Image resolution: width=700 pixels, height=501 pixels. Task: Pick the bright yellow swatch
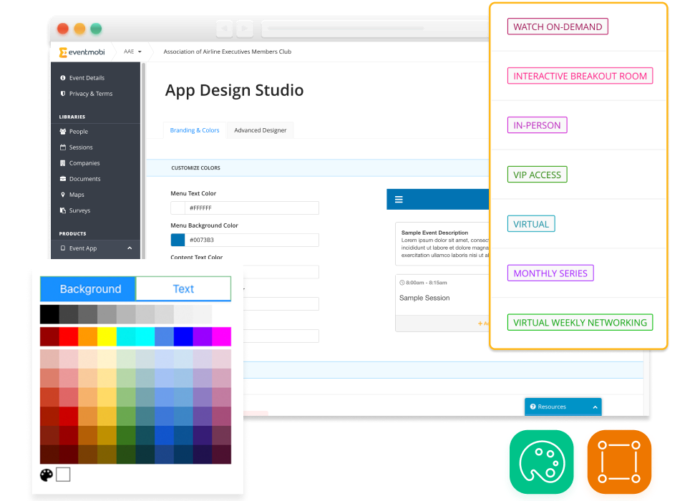coord(107,337)
